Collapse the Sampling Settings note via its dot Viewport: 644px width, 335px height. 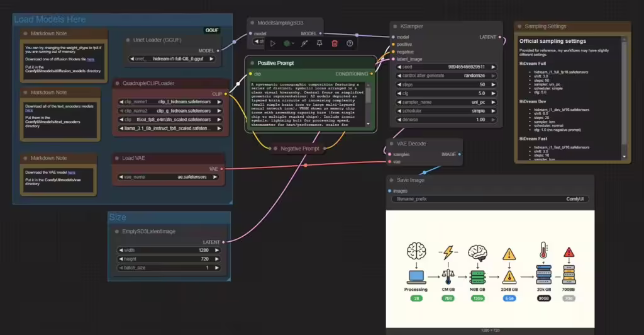coord(519,26)
